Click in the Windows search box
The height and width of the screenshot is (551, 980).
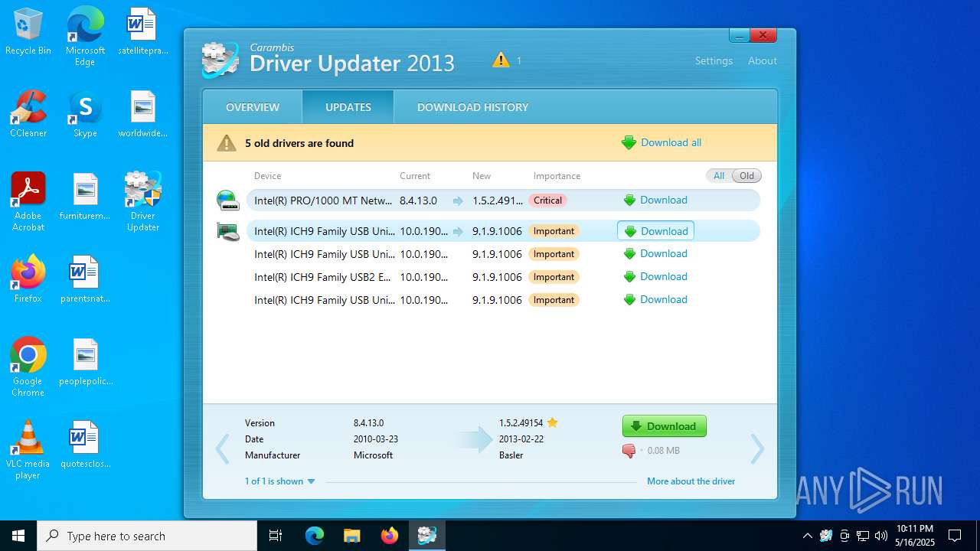tap(147, 536)
